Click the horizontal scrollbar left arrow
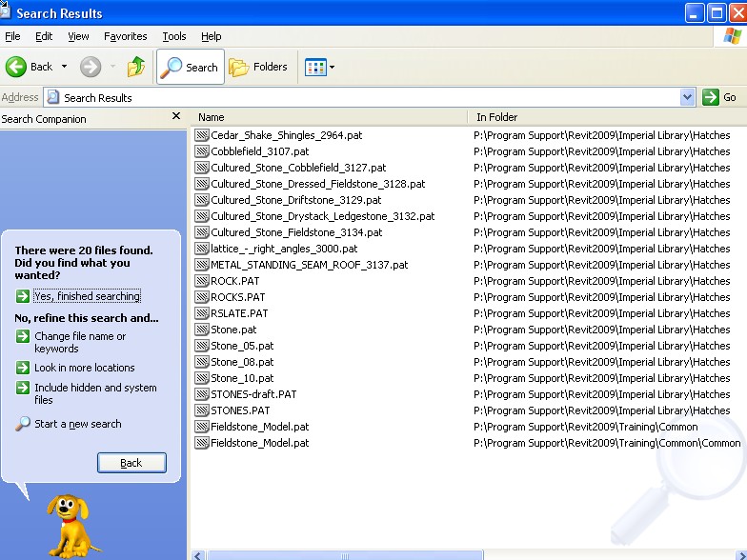This screenshot has height=560, width=747. [x=198, y=555]
